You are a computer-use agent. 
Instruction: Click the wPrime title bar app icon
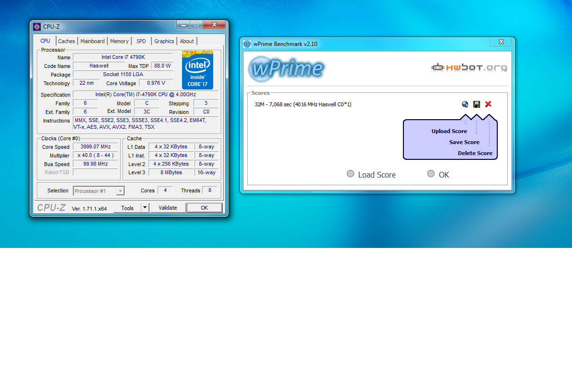[247, 44]
